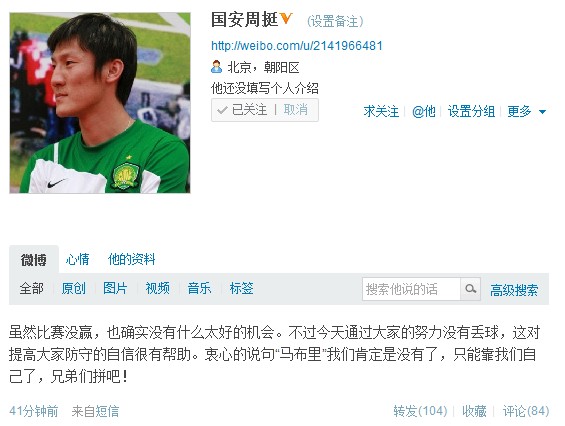Click the 已关注 follow status button
565x426 pixels.
click(249, 110)
